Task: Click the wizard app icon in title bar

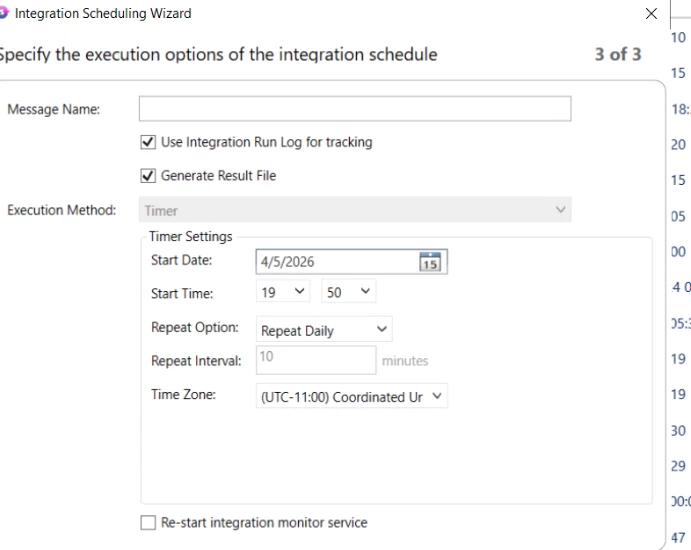Action: tap(4, 14)
